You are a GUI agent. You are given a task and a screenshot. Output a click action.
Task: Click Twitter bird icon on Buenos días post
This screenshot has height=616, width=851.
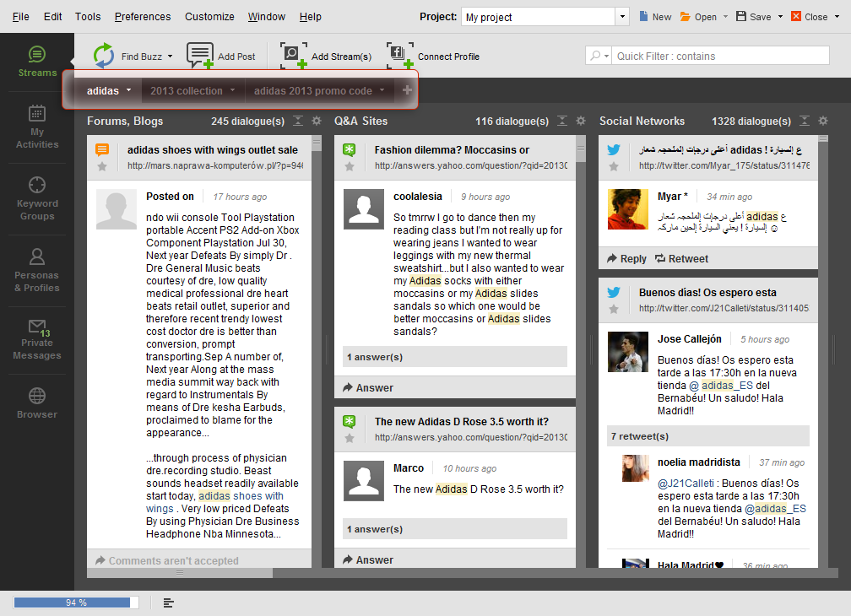(x=614, y=292)
